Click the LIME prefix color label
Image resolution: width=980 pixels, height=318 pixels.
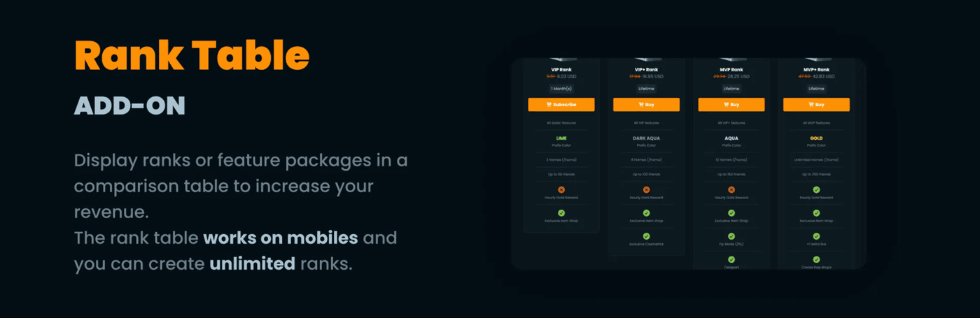pos(561,138)
